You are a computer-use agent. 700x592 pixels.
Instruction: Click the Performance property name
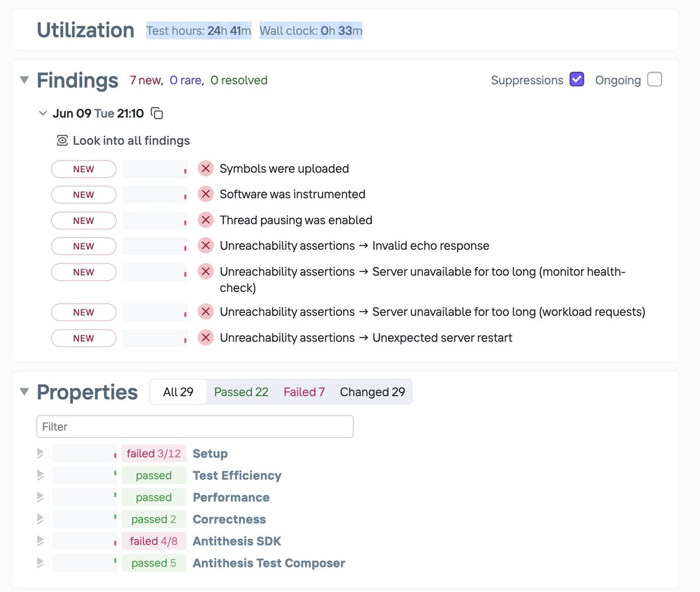pyautogui.click(x=231, y=497)
